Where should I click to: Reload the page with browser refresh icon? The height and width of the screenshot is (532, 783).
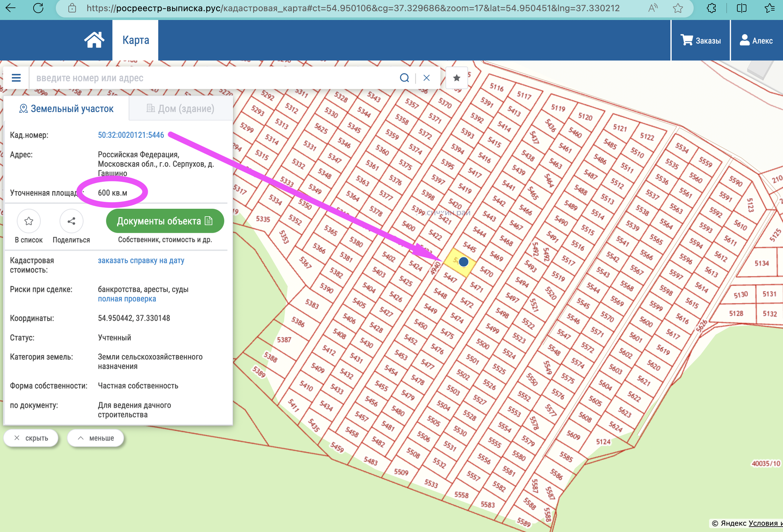[x=38, y=8]
